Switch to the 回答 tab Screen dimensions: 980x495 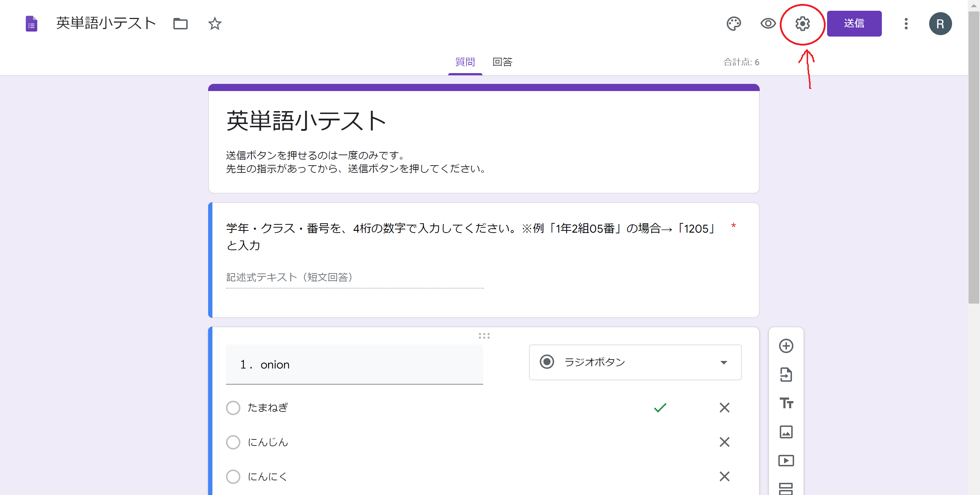502,62
